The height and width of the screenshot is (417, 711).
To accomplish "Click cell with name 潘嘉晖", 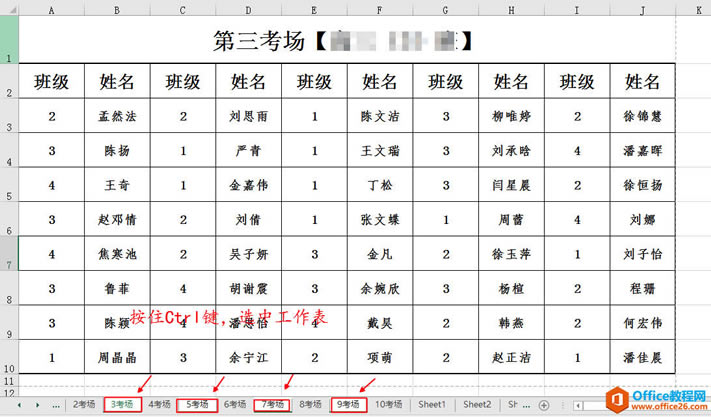I will (643, 150).
